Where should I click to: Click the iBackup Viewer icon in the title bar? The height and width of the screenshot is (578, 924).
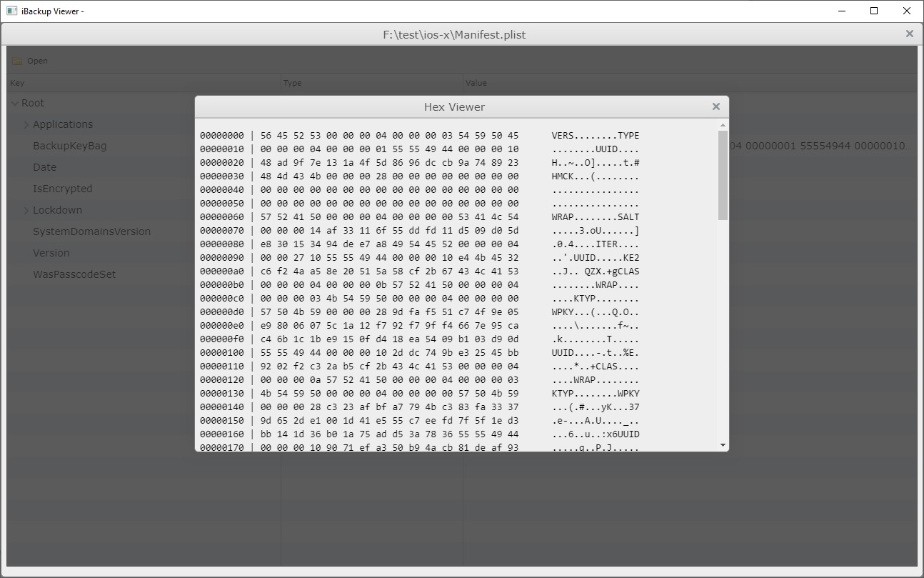(10, 11)
